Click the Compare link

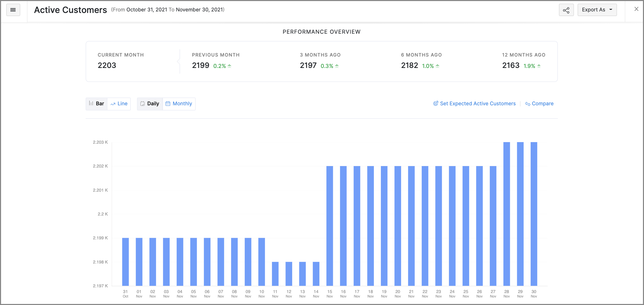[543, 103]
